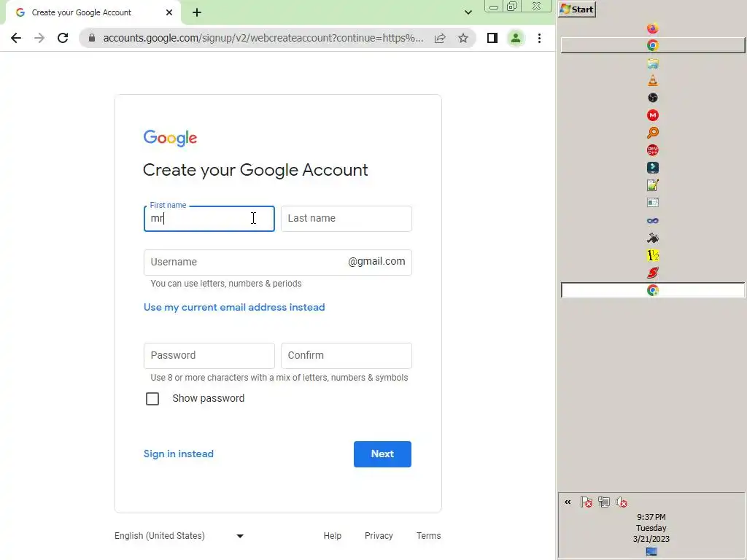The image size is (747, 560).
Task: Open the red MEGA icon in the taskbar
Action: (x=653, y=115)
